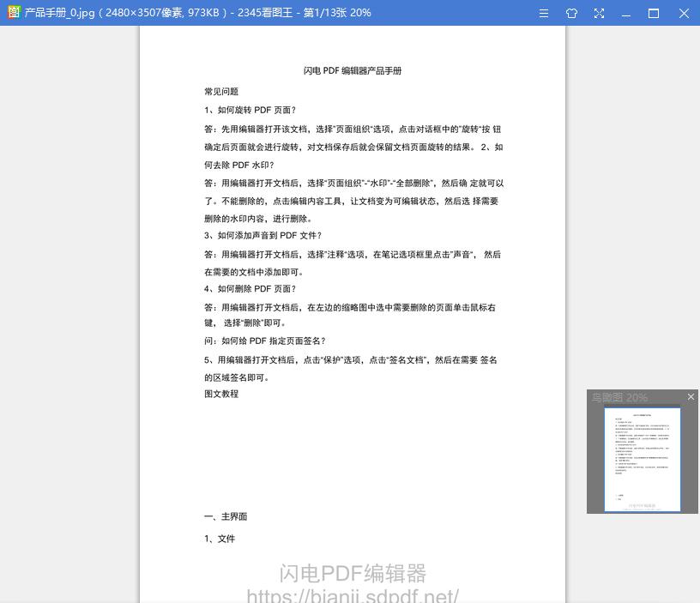Click the line 4、如何删除 PDF 页面?
The image size is (700, 603).
250,289
